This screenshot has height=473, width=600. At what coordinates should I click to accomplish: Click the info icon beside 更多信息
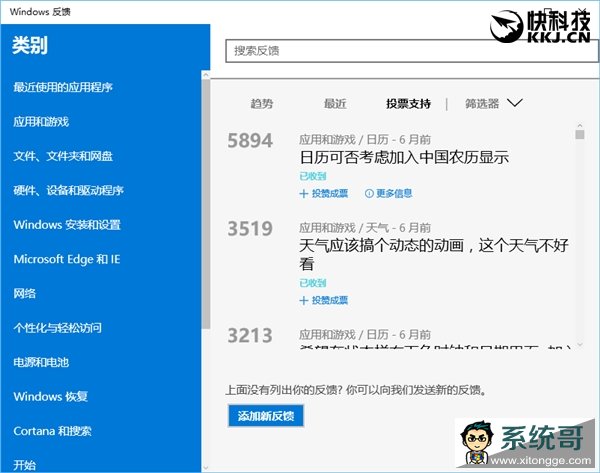369,194
